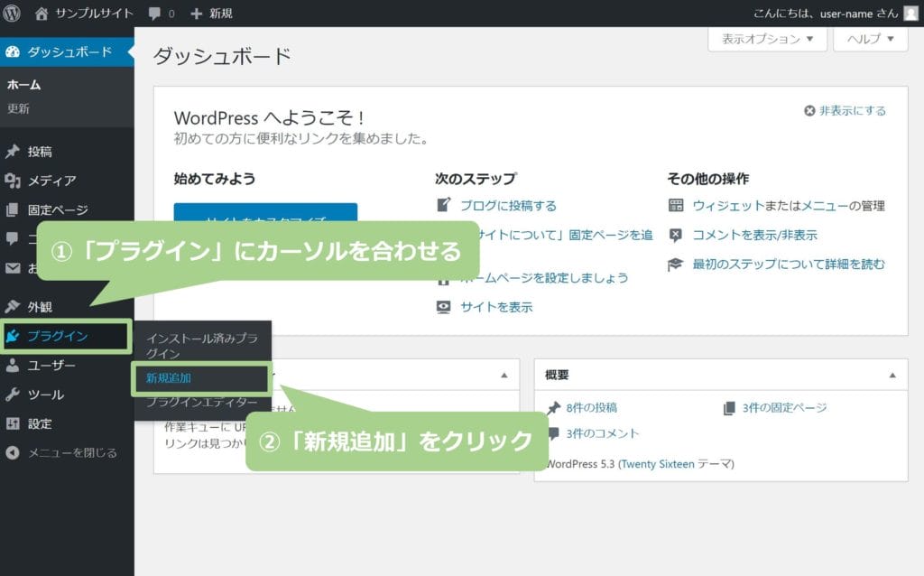Click the comment toggle icon beside コメントを表示/非表示
The width and height of the screenshot is (924, 576).
(676, 235)
